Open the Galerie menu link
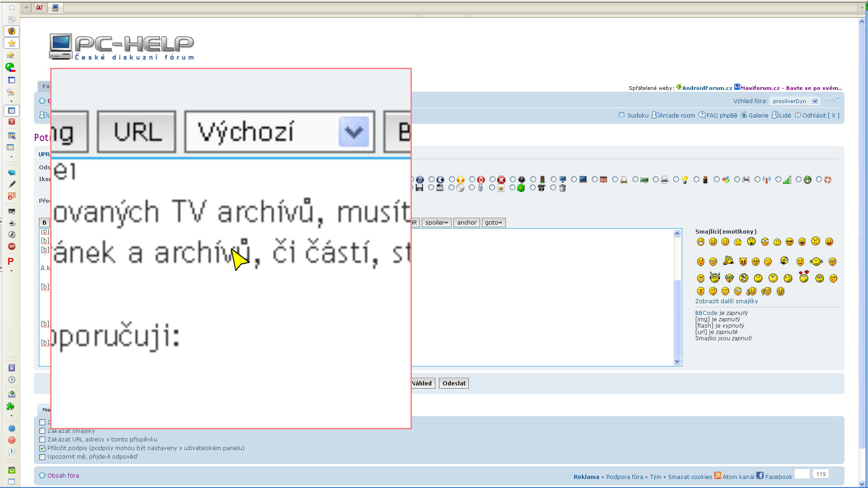868x488 pixels. tap(758, 115)
